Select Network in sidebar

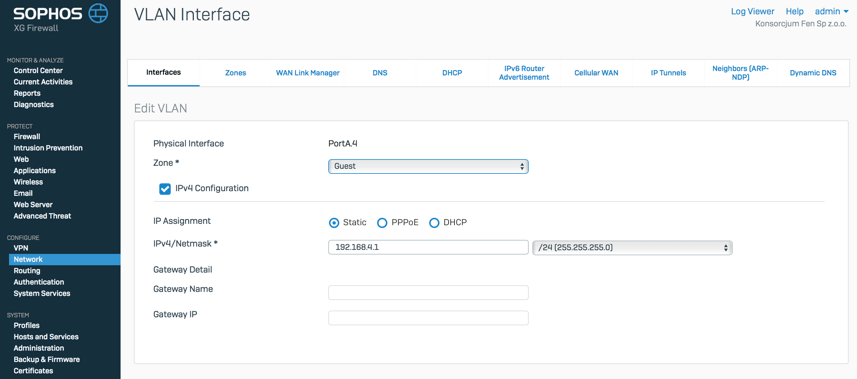(x=64, y=260)
